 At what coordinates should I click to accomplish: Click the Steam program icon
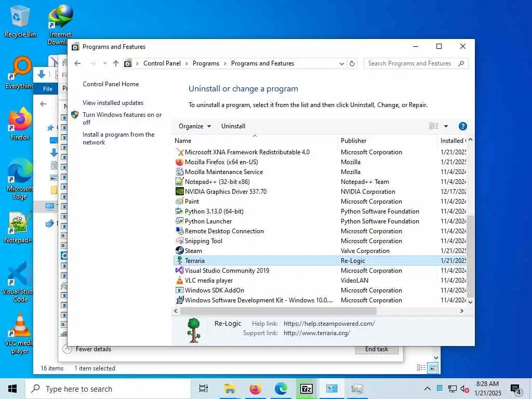click(179, 251)
